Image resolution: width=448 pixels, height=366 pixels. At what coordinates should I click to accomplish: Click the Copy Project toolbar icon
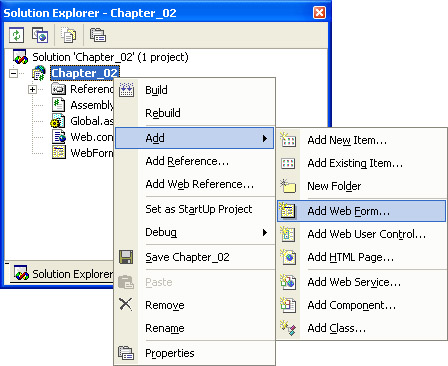coord(40,35)
